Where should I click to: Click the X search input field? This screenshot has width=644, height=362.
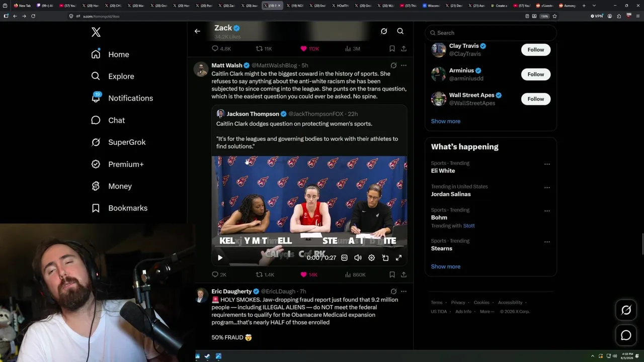click(491, 33)
